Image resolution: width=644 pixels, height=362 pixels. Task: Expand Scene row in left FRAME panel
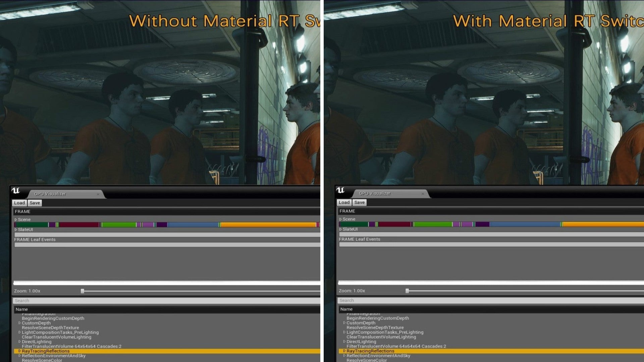[16, 220]
